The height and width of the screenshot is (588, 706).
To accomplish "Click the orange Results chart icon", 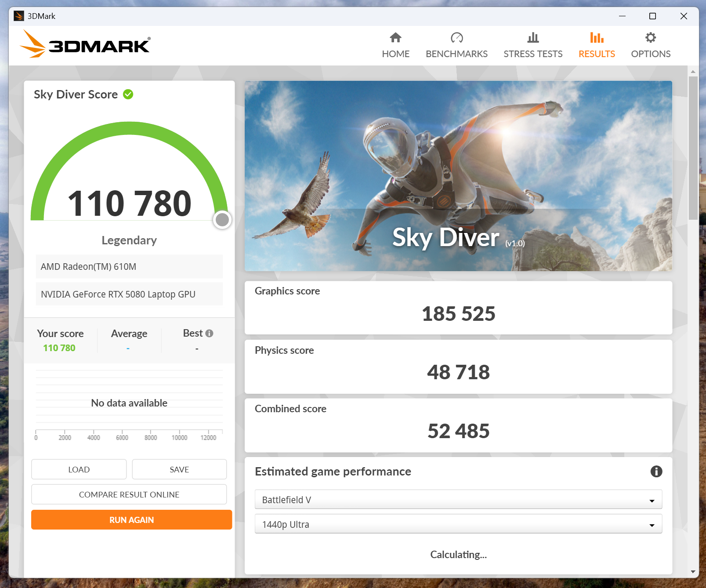I will pos(596,38).
